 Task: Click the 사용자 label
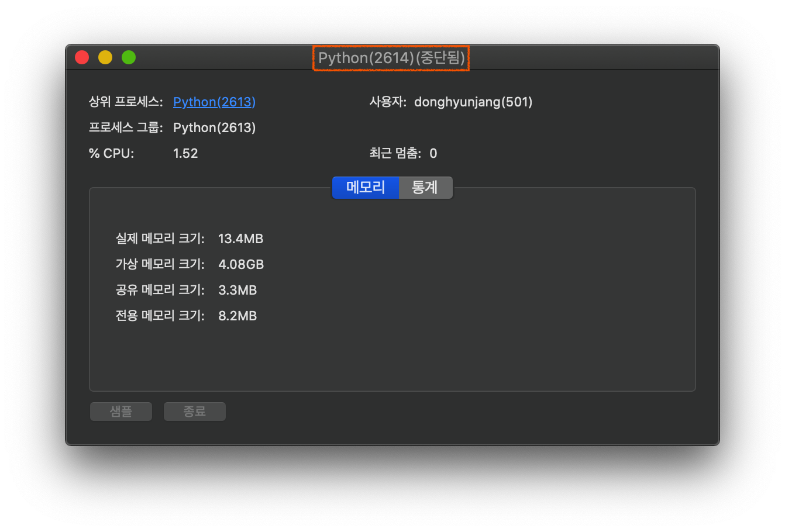388,102
